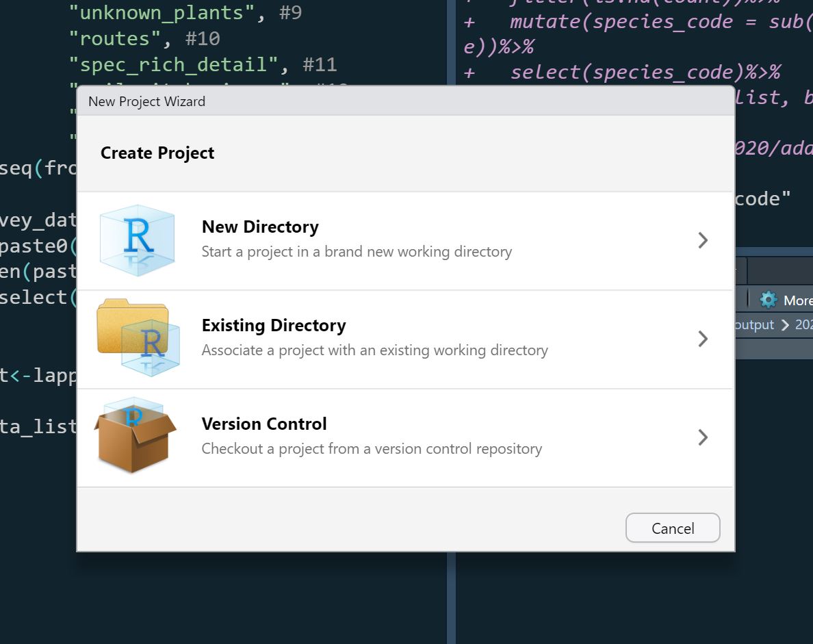813x644 pixels.
Task: Open the output folder breadcrumb
Action: tap(754, 325)
